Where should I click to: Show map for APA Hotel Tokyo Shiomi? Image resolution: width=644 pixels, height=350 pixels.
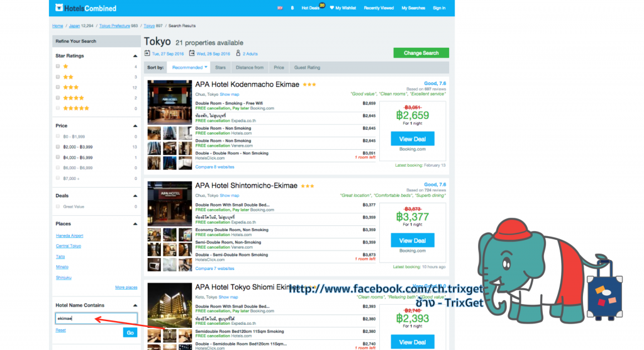(x=228, y=297)
